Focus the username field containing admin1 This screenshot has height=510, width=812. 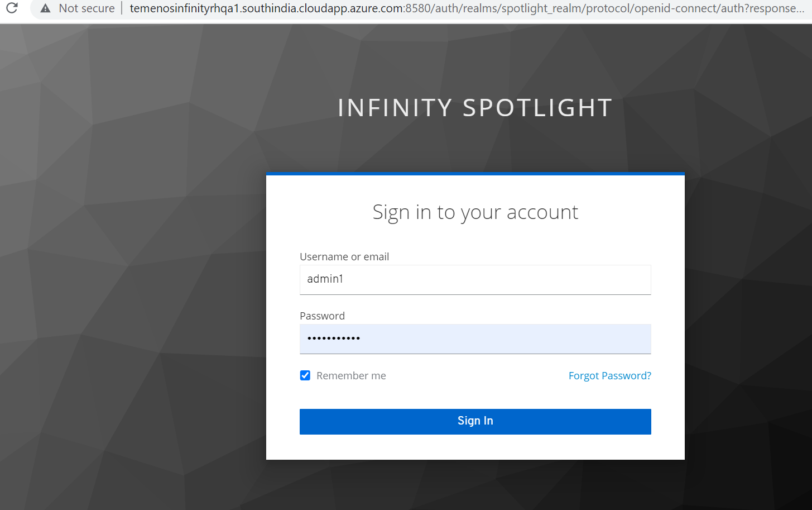(x=475, y=279)
